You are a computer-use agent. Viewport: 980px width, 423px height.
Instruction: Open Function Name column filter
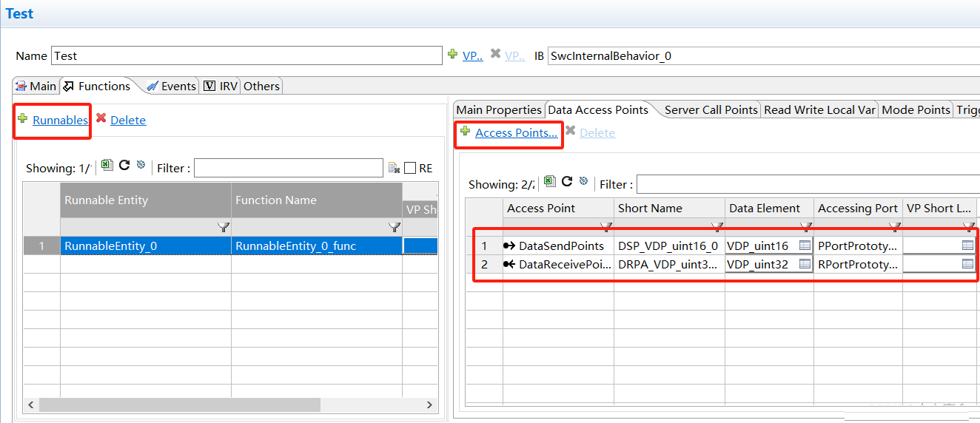pyautogui.click(x=395, y=227)
